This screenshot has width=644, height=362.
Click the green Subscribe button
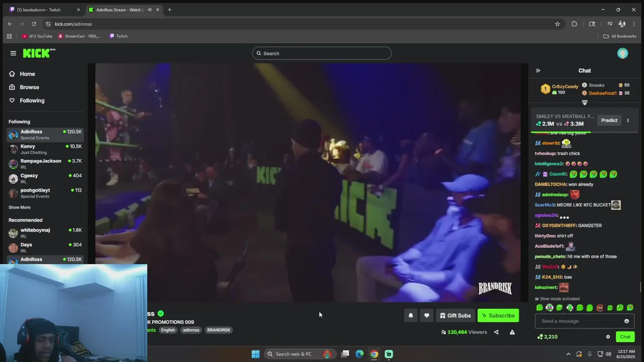498,316
